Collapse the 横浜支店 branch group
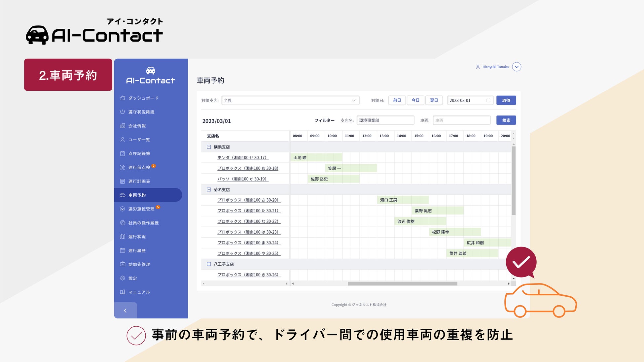Viewport: 644px width, 362px height. (x=209, y=147)
